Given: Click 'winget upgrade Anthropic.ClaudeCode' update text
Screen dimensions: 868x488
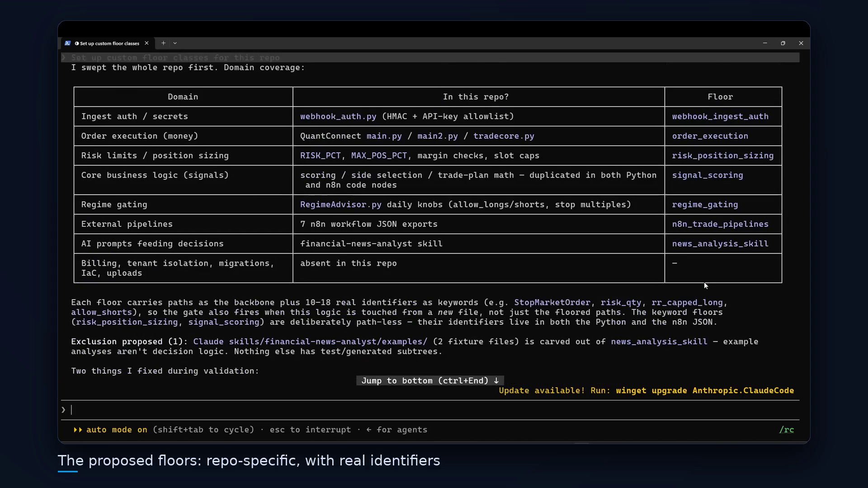Looking at the screenshot, I should coord(705,390).
